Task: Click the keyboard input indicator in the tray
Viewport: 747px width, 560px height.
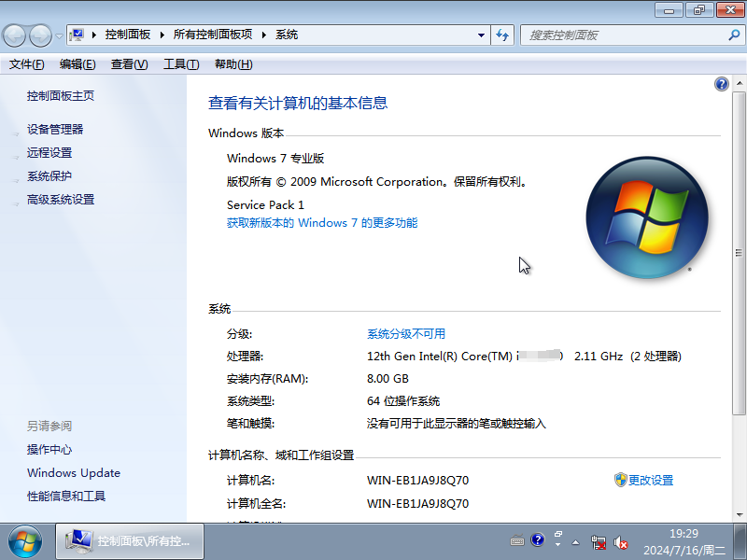Action: [517, 541]
